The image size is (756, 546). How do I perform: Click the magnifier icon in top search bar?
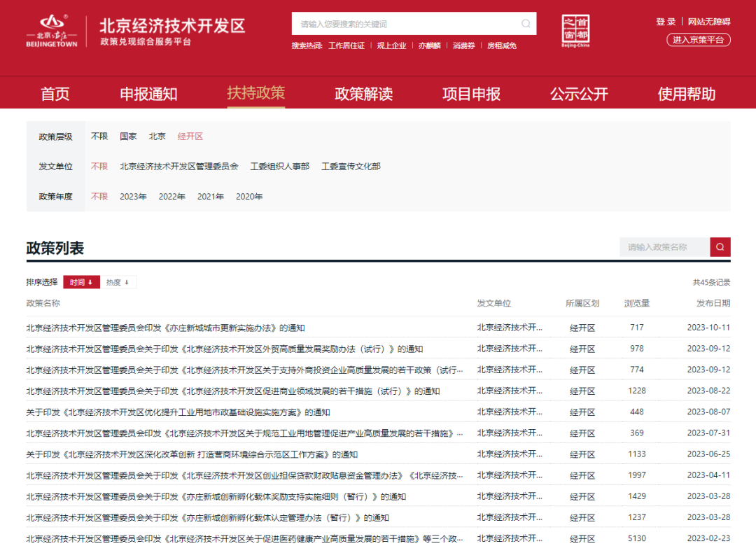(x=526, y=24)
